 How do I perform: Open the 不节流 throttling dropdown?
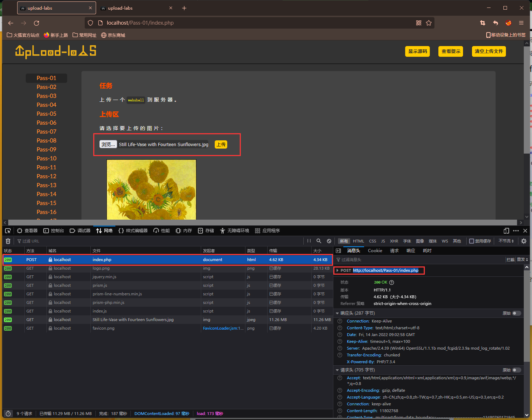(506, 241)
